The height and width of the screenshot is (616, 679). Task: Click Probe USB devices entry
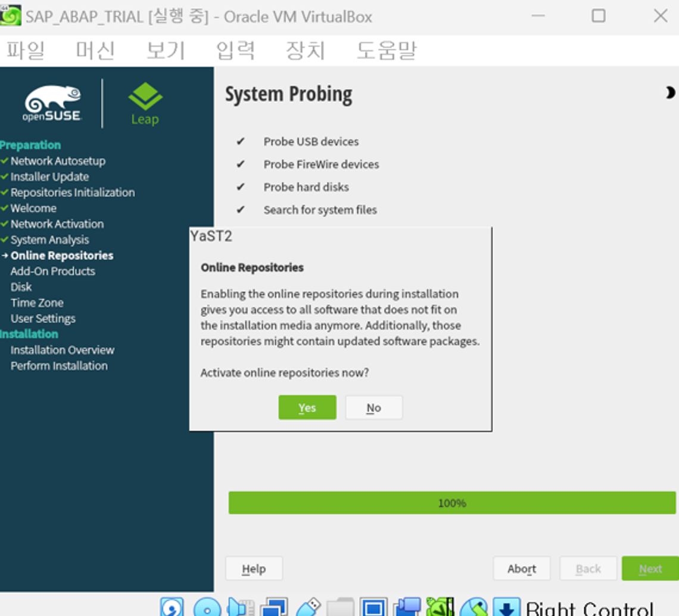[x=311, y=142]
